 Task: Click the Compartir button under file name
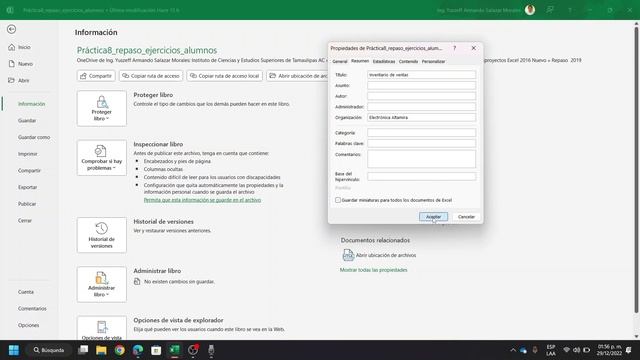[x=96, y=76]
